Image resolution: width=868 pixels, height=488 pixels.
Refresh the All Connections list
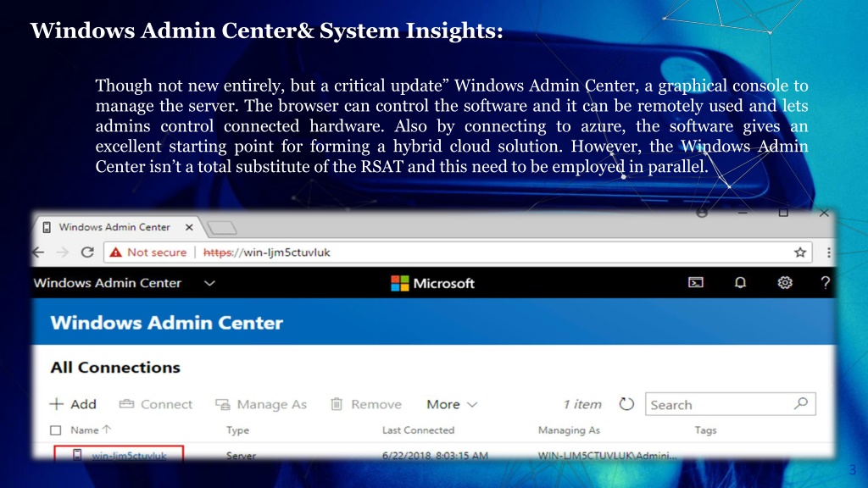pyautogui.click(x=626, y=404)
